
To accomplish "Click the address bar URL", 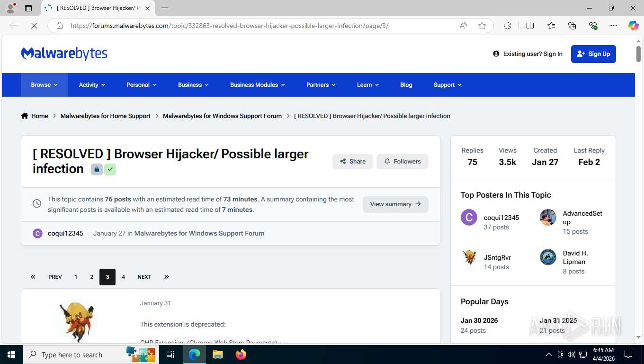I will pyautogui.click(x=230, y=26).
